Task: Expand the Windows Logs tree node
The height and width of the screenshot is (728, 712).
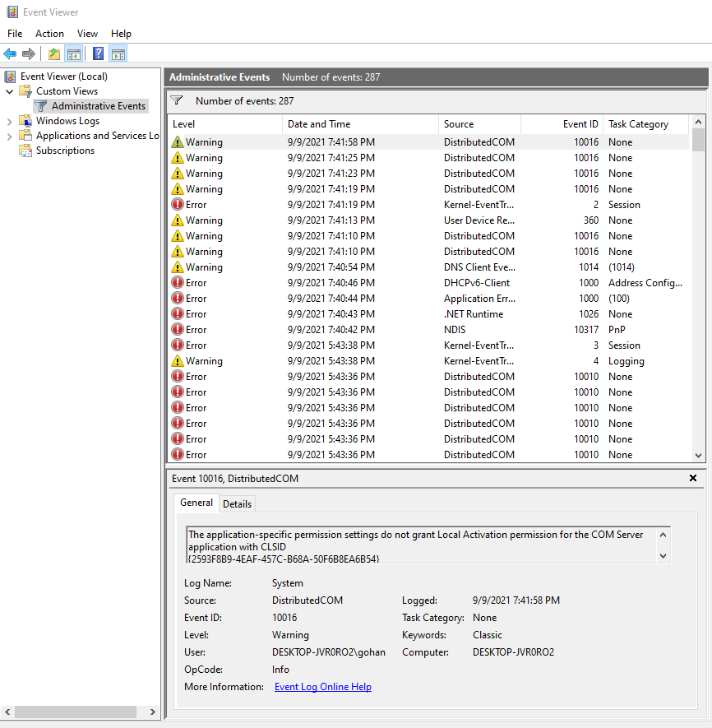Action: [9, 122]
